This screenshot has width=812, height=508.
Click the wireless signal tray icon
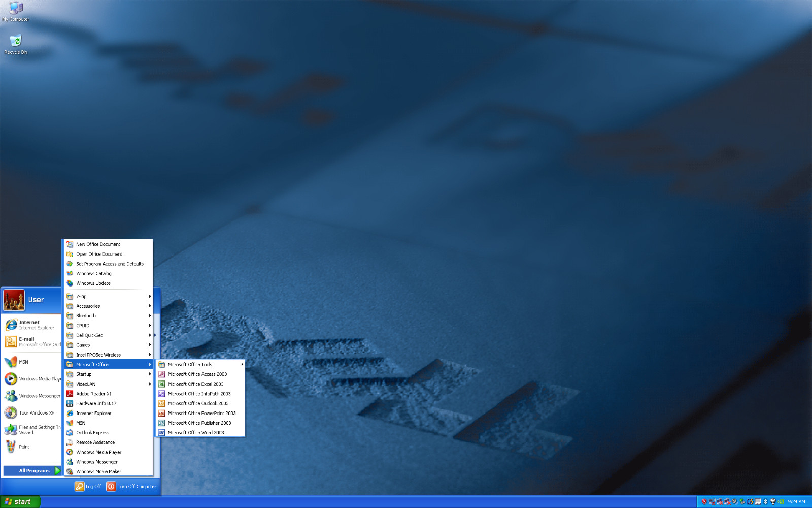773,502
